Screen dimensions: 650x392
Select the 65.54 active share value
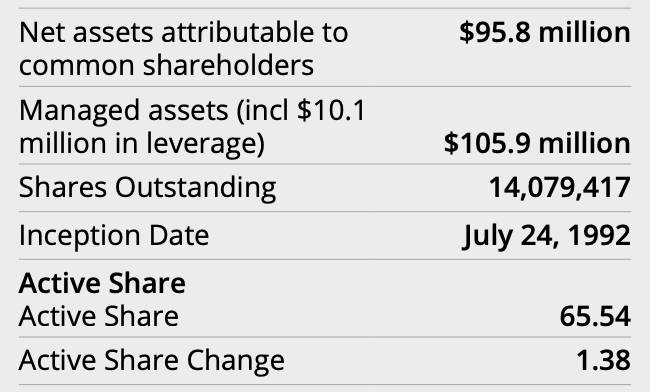click(x=595, y=317)
